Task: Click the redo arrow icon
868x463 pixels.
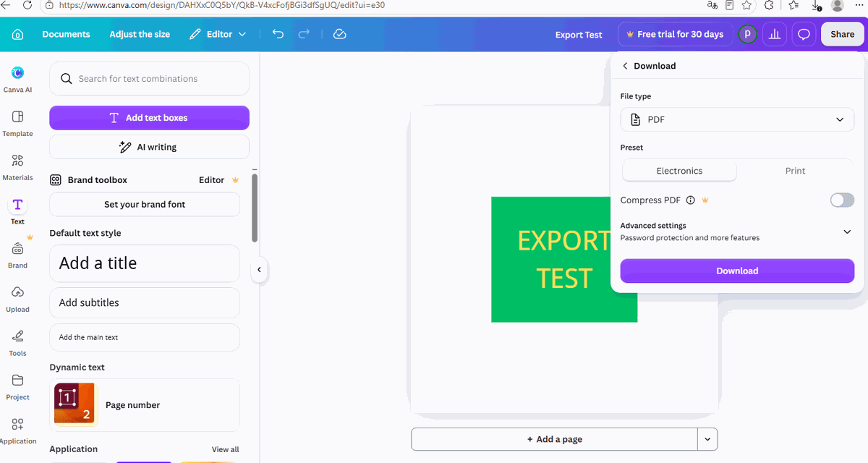Action: point(305,34)
